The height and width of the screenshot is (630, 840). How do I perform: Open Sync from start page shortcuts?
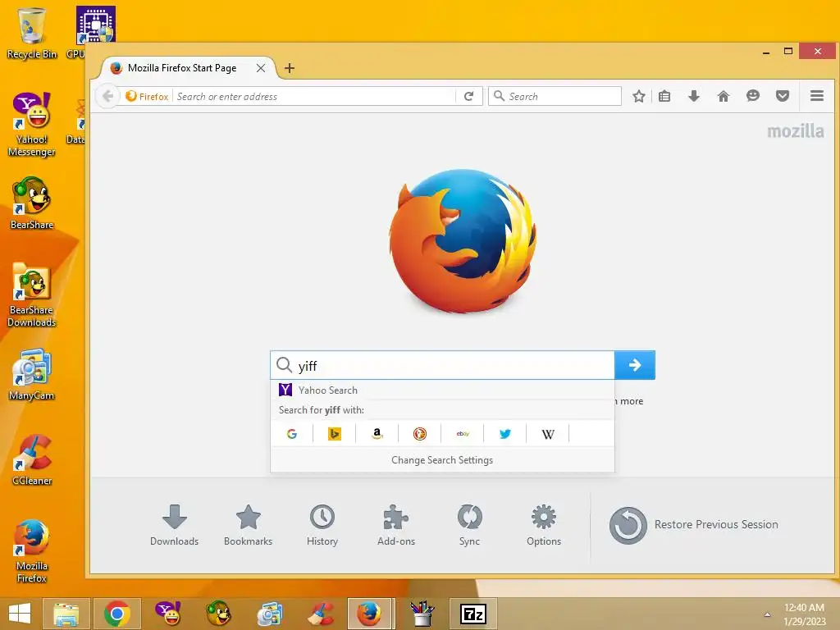click(x=470, y=525)
